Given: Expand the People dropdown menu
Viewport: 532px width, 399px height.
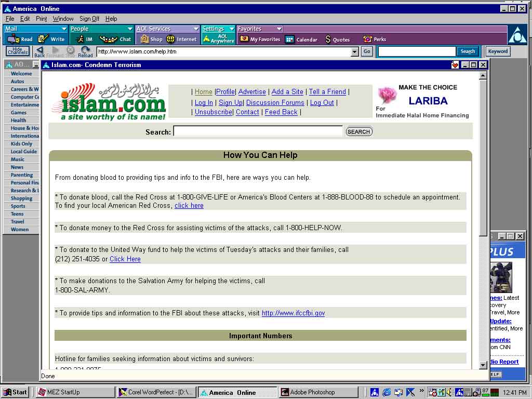Looking at the screenshot, I should (x=101, y=29).
